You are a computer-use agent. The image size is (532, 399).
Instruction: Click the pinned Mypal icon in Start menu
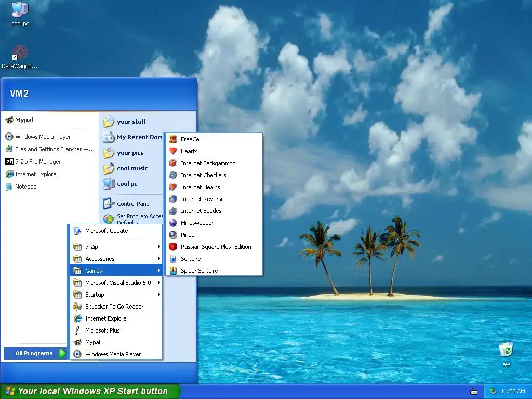tap(9, 120)
